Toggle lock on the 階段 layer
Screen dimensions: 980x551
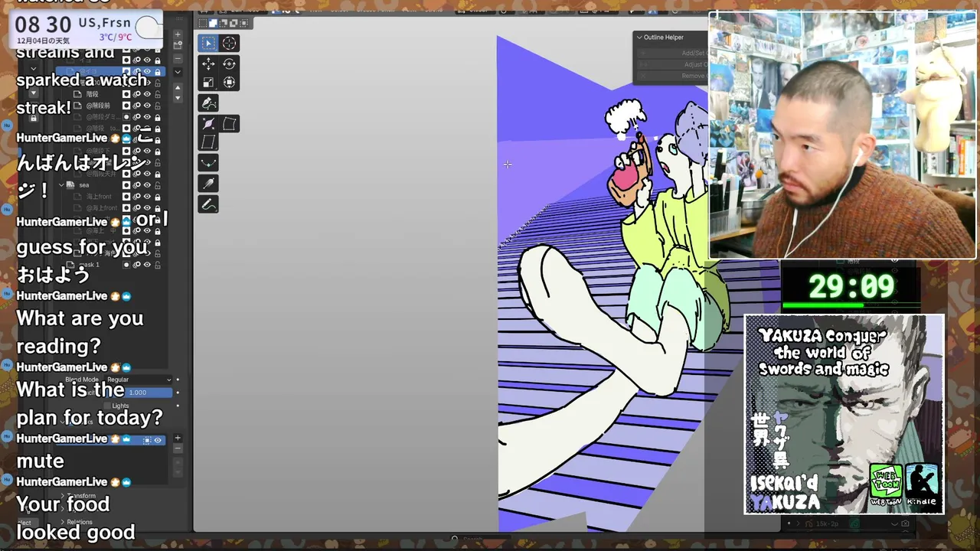click(157, 93)
